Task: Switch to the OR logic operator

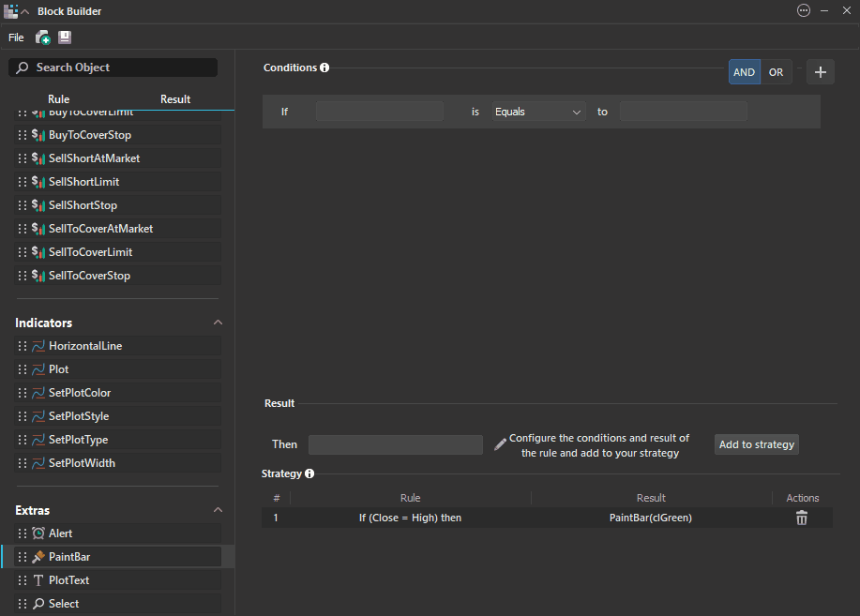Action: tap(776, 72)
